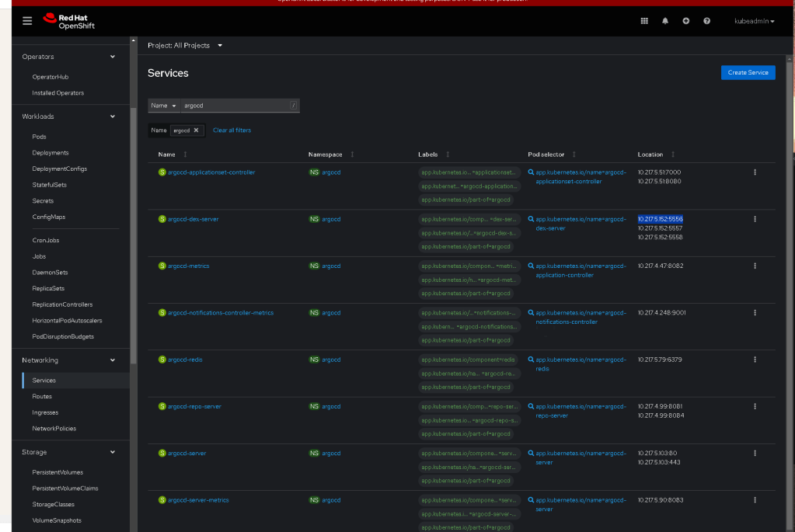Click label chip app.kubernetes.io/component=redis

coord(468,360)
